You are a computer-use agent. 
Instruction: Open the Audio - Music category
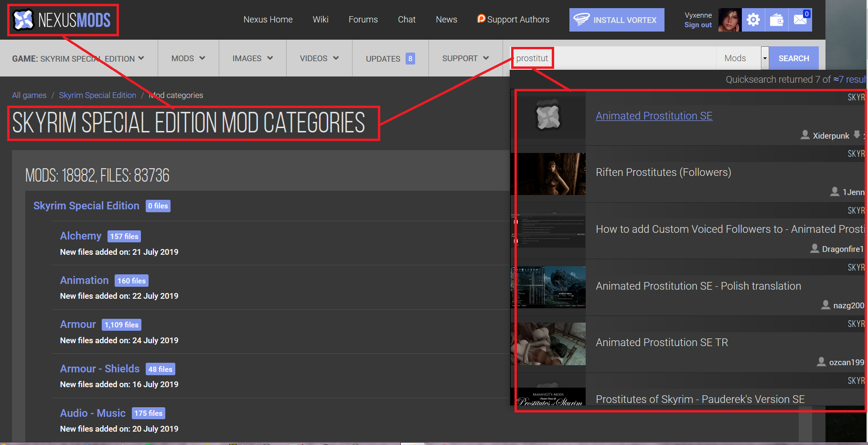(x=93, y=413)
